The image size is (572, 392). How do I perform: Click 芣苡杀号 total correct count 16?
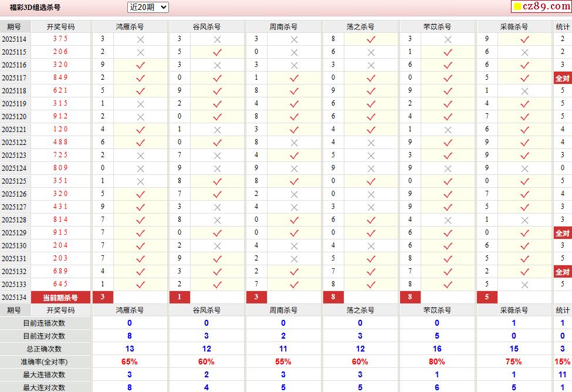click(x=437, y=349)
